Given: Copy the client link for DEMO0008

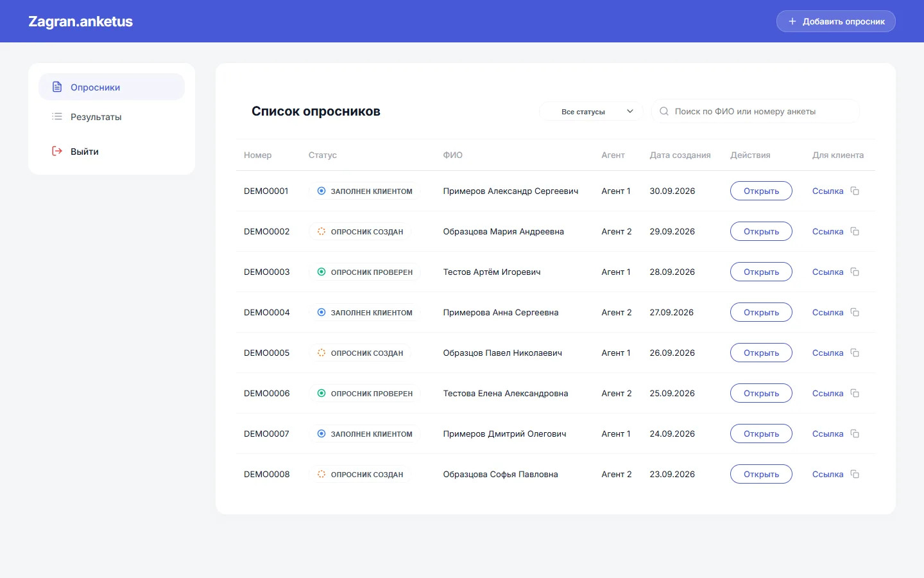Looking at the screenshot, I should [x=855, y=474].
